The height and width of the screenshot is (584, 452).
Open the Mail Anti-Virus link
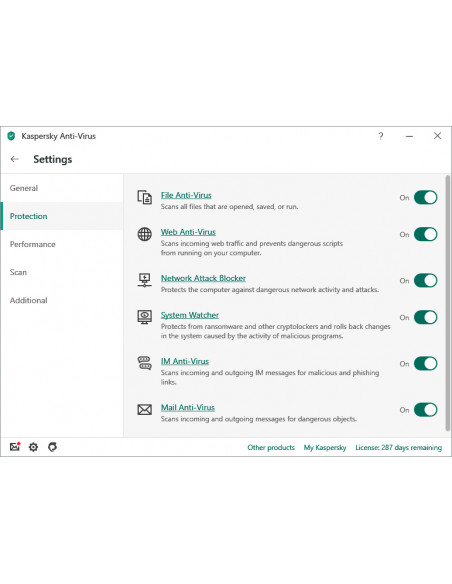(x=188, y=407)
